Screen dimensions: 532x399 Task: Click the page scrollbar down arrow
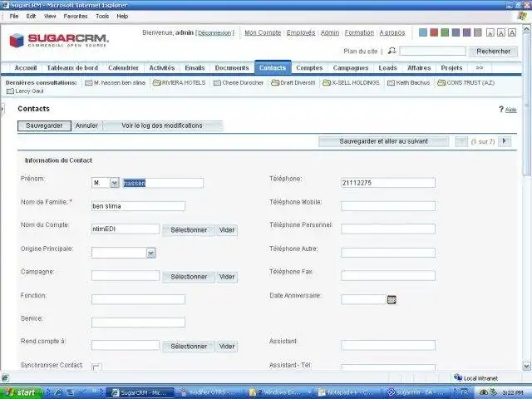click(x=526, y=366)
